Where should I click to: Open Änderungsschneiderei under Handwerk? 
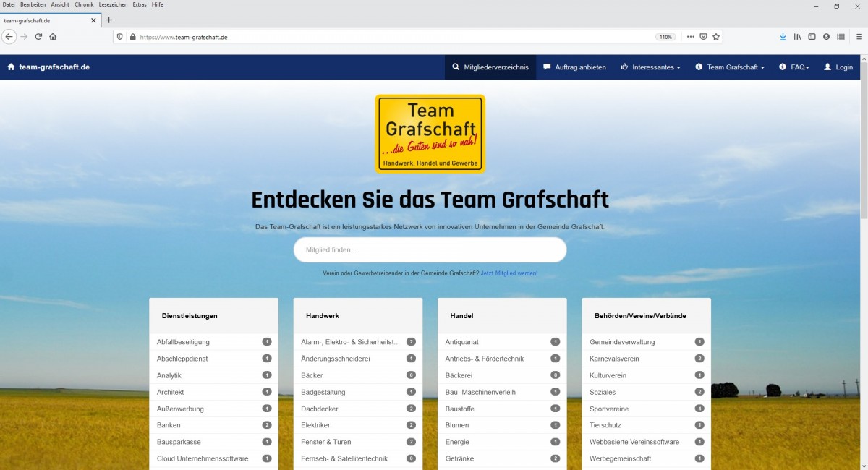tap(358, 359)
